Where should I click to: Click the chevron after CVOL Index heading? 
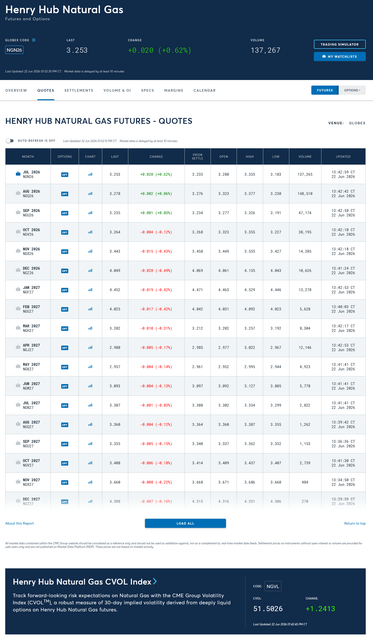point(155,581)
